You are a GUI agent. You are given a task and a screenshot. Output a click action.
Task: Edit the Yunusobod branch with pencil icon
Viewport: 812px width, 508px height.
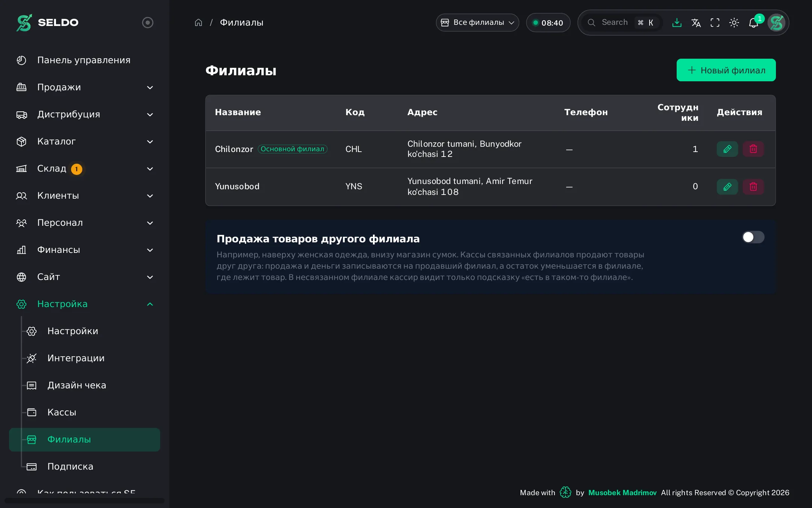(727, 187)
